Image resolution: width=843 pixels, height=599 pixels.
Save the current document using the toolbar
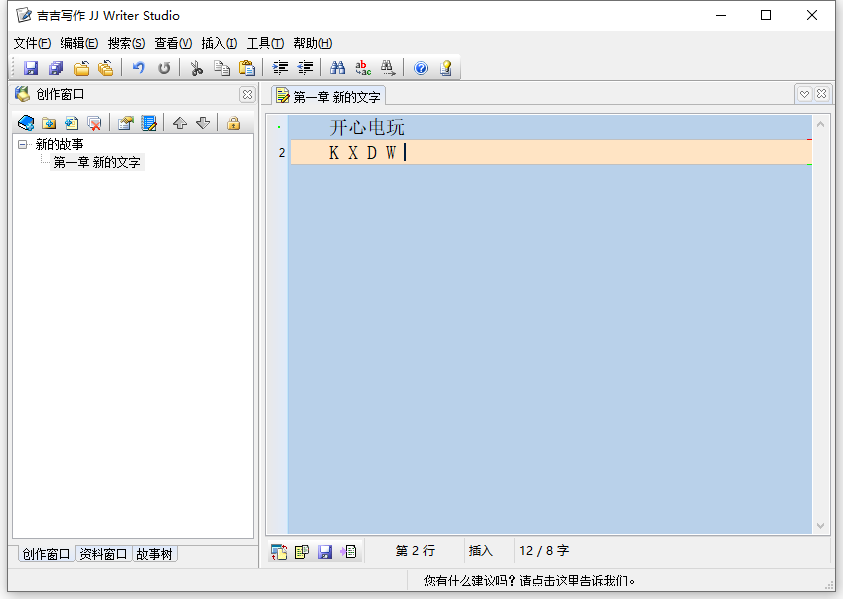30,67
